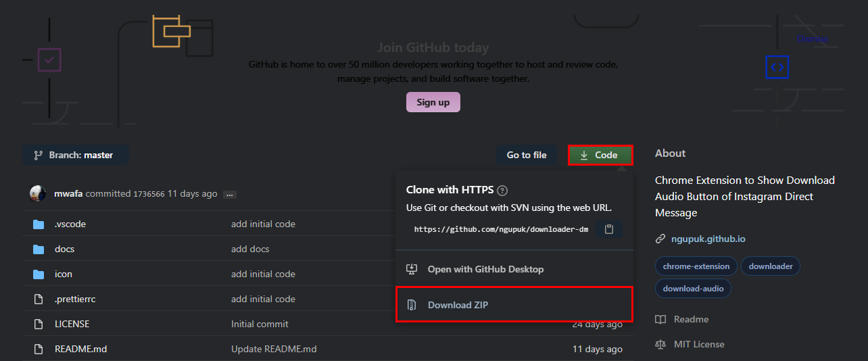Open the green Code dropdown button
Viewport: 868px width, 361px height.
(x=600, y=155)
